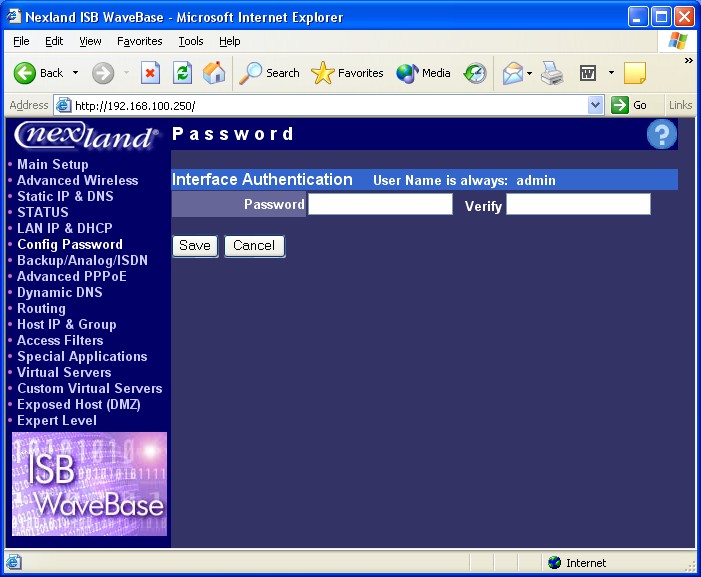Go to Static IP & DNS

(65, 196)
